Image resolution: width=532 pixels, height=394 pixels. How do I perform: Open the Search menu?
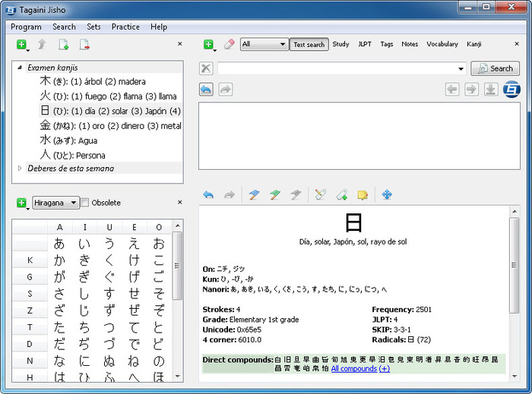pyautogui.click(x=64, y=27)
